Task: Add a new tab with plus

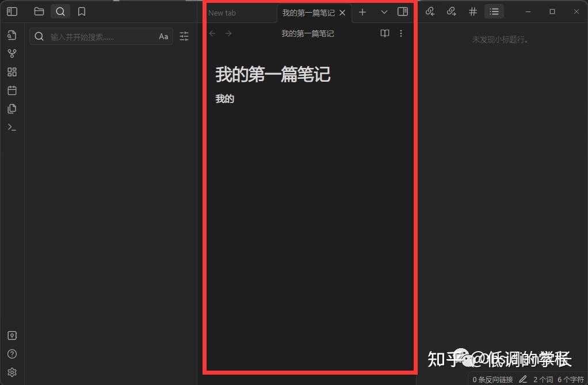Action: click(x=362, y=12)
